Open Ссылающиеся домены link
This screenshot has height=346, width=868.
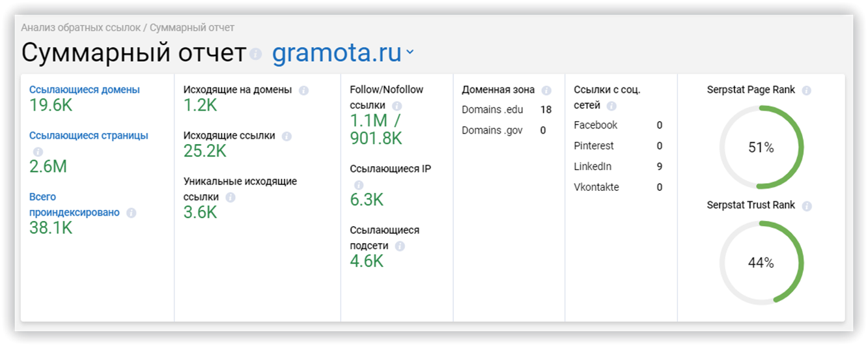click(85, 90)
